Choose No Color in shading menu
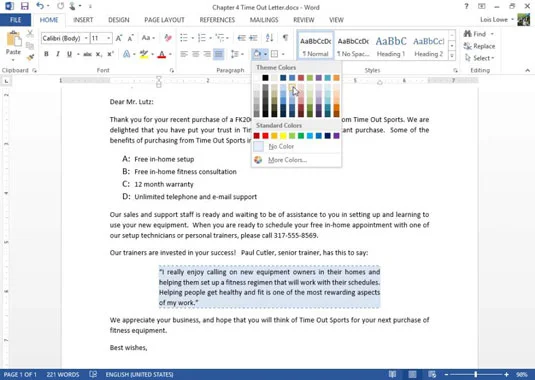The image size is (535, 380). [x=296, y=146]
